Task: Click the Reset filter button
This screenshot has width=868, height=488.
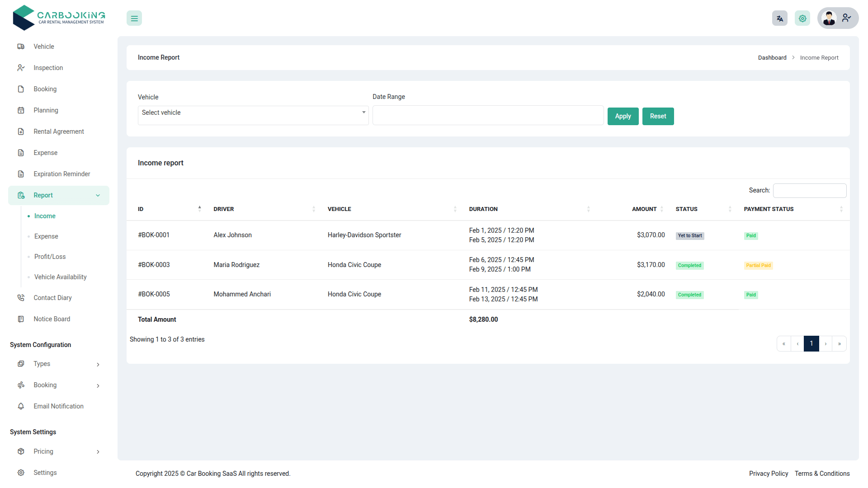Action: coord(658,116)
